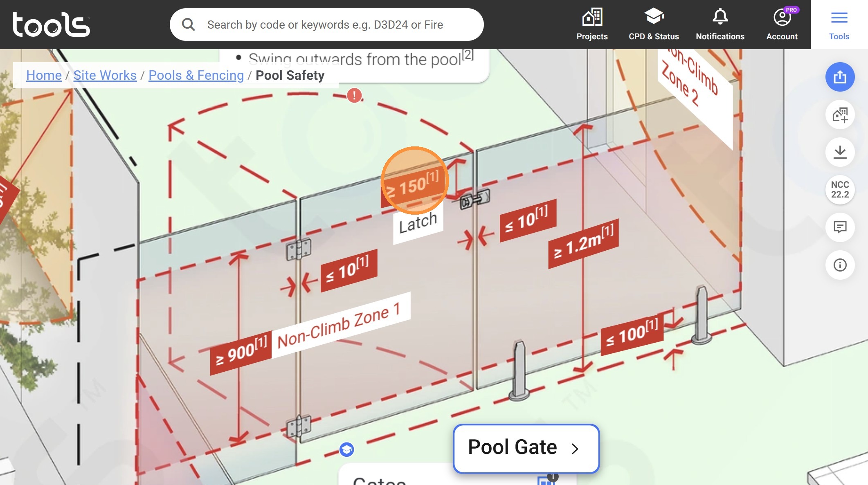Click the download icon button
The image size is (868, 485).
(840, 152)
